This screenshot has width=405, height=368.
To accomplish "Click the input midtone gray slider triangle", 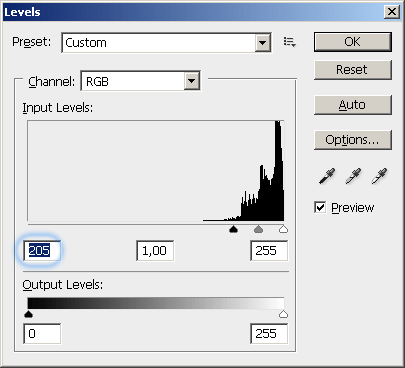I will [258, 229].
